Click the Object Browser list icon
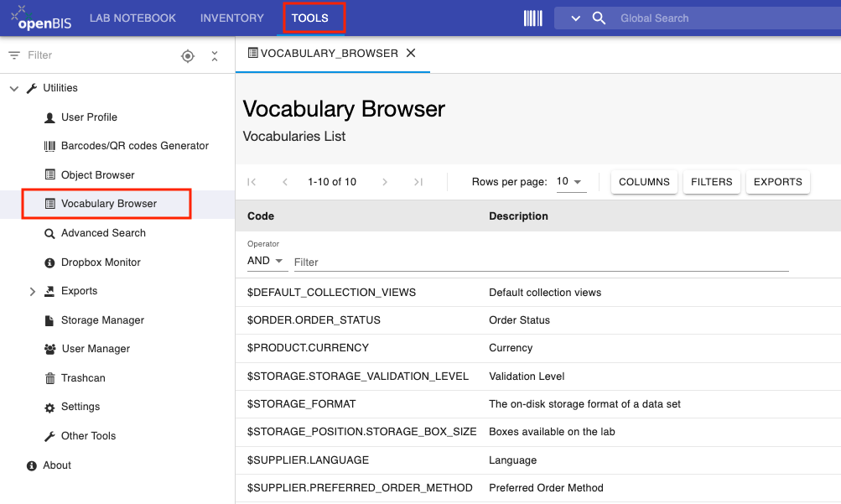This screenshot has width=841, height=504. 49,174
